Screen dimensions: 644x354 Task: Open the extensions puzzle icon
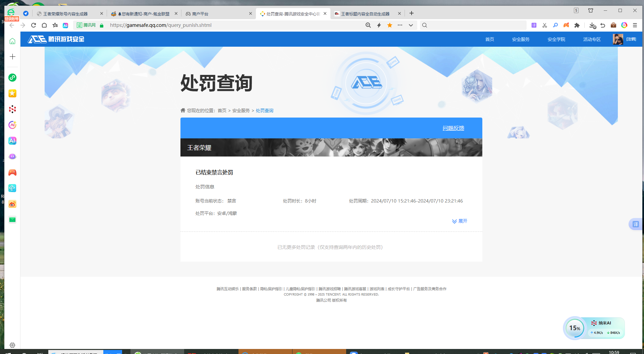tap(577, 25)
